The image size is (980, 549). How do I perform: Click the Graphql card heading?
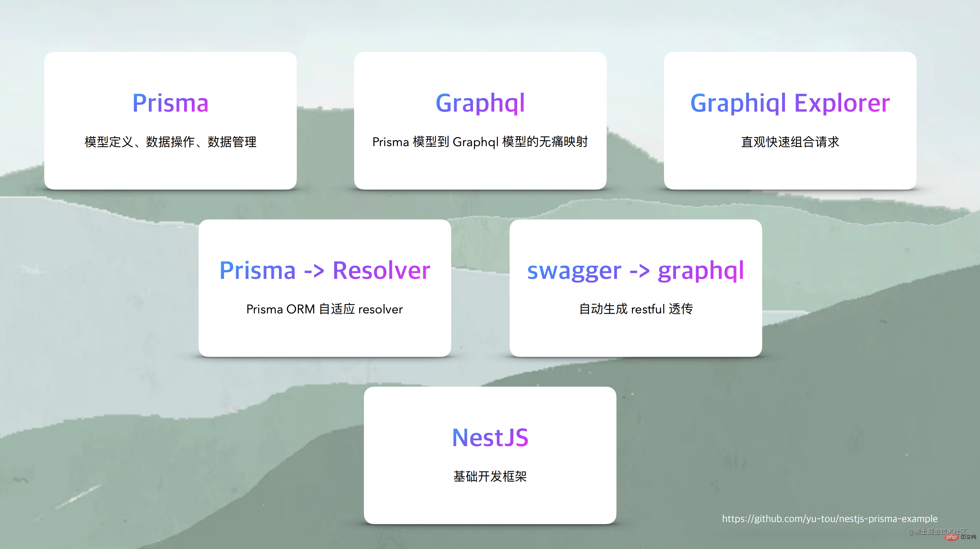480,103
